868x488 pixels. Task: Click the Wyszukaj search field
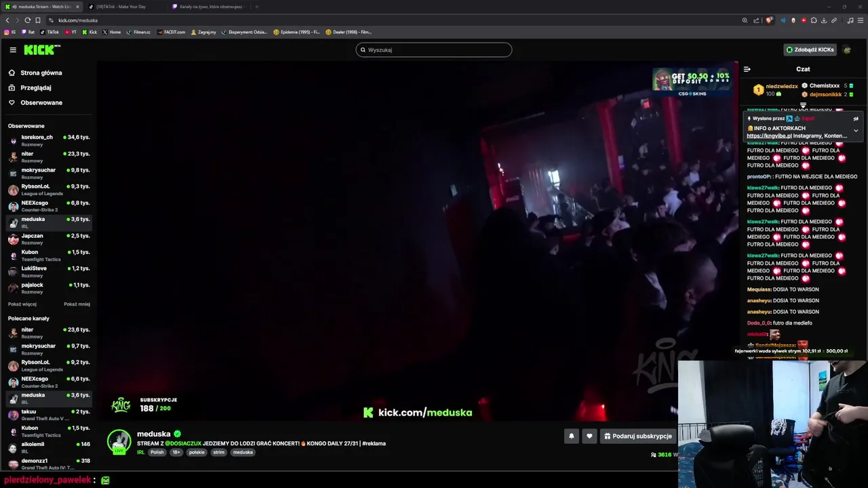(x=434, y=49)
